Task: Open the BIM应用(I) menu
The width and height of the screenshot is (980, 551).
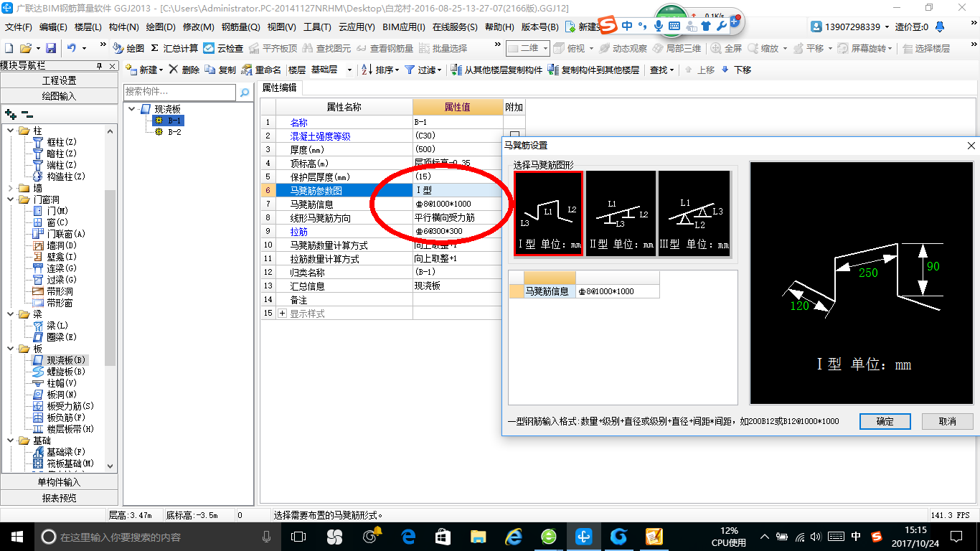Action: (x=404, y=27)
